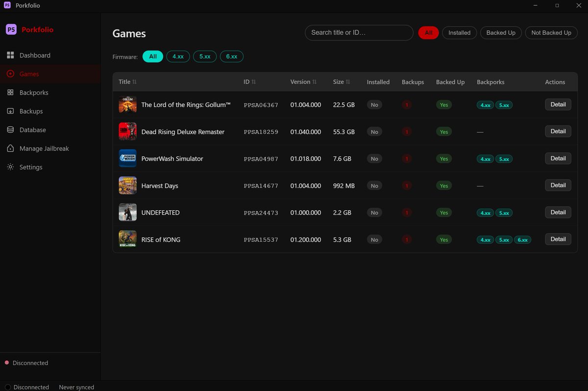This screenshot has height=391, width=588.
Task: Open Detail for PowerWash Simulator
Action: click(x=558, y=158)
